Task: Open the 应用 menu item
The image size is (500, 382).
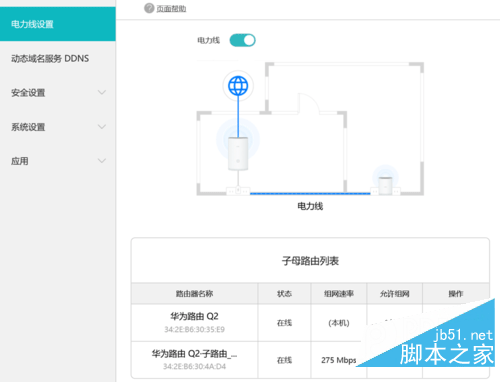Action: [58, 161]
